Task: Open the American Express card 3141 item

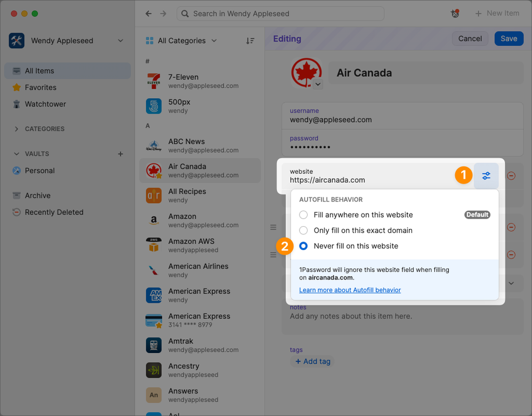Action: (200, 320)
